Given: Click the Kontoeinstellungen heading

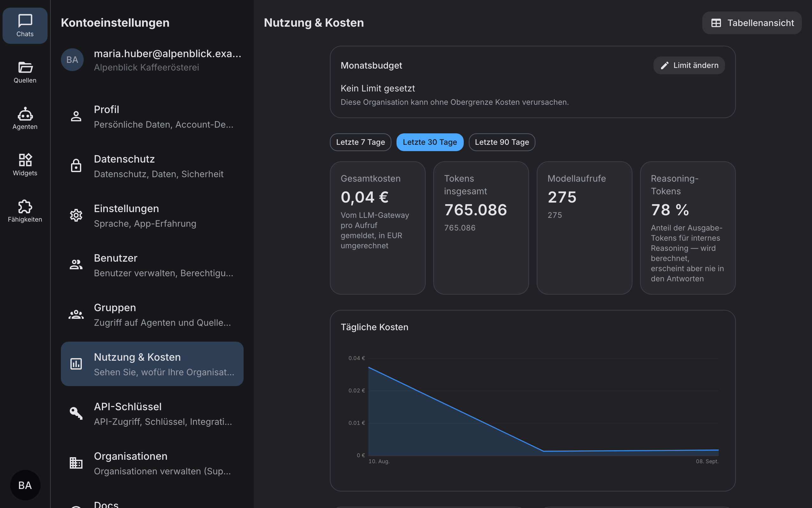Looking at the screenshot, I should coord(115,23).
